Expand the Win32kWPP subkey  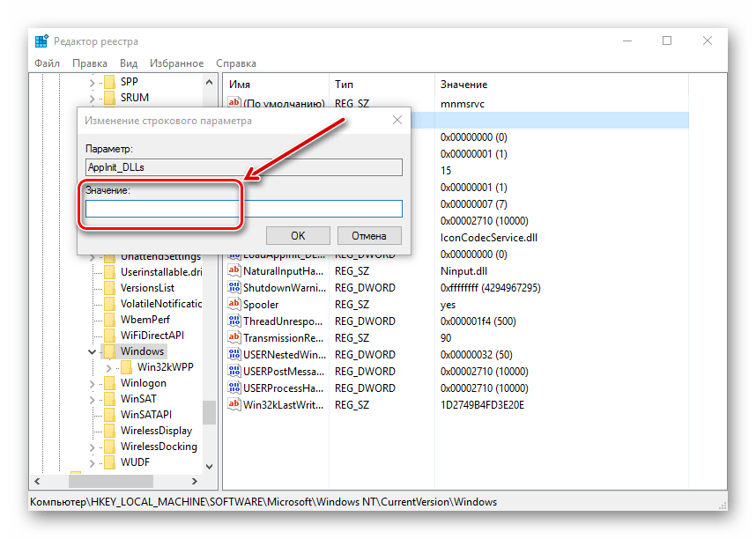[109, 367]
